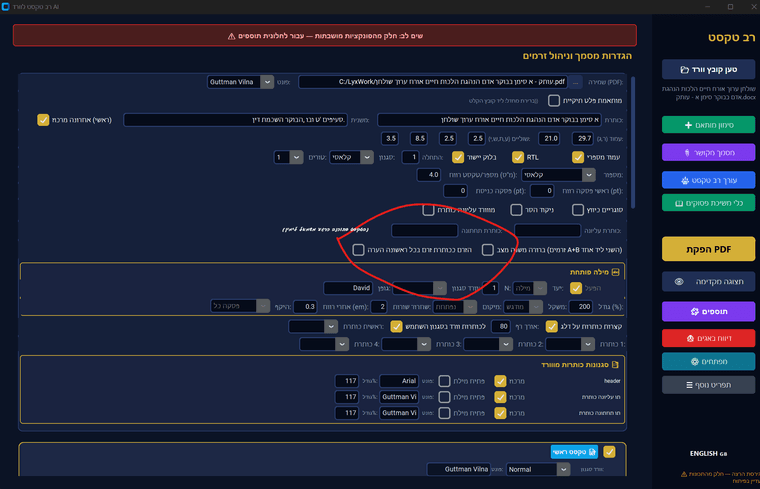Click the red דיווח באגים button
The width and height of the screenshot is (760, 489).
(702, 337)
